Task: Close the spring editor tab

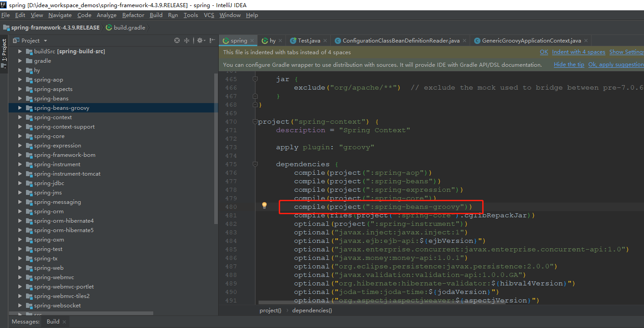Action: (x=252, y=41)
